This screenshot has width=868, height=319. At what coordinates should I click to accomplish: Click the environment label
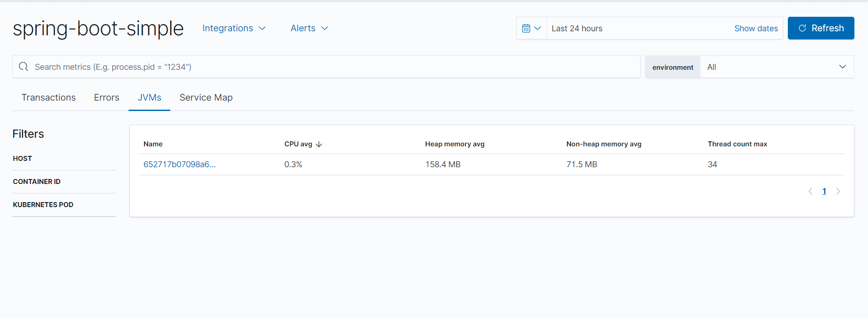pos(672,67)
